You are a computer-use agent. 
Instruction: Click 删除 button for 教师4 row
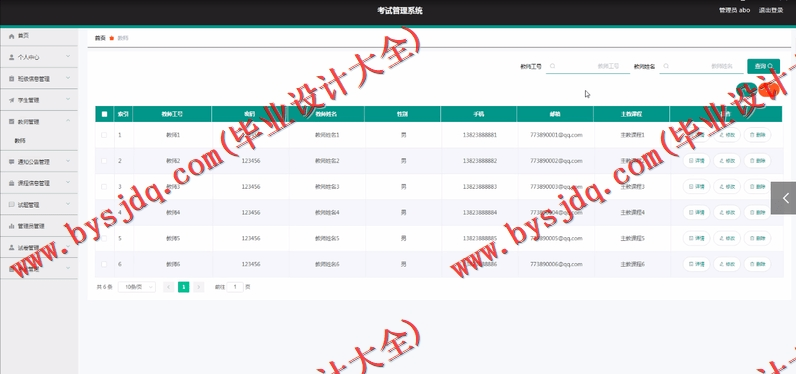(757, 213)
